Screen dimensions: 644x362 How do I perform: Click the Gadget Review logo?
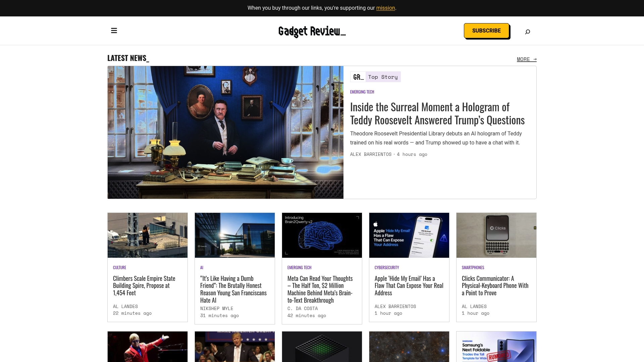point(312,32)
